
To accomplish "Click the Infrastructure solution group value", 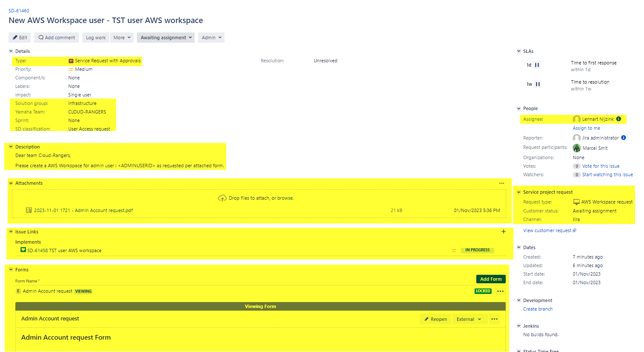I will (x=82, y=103).
